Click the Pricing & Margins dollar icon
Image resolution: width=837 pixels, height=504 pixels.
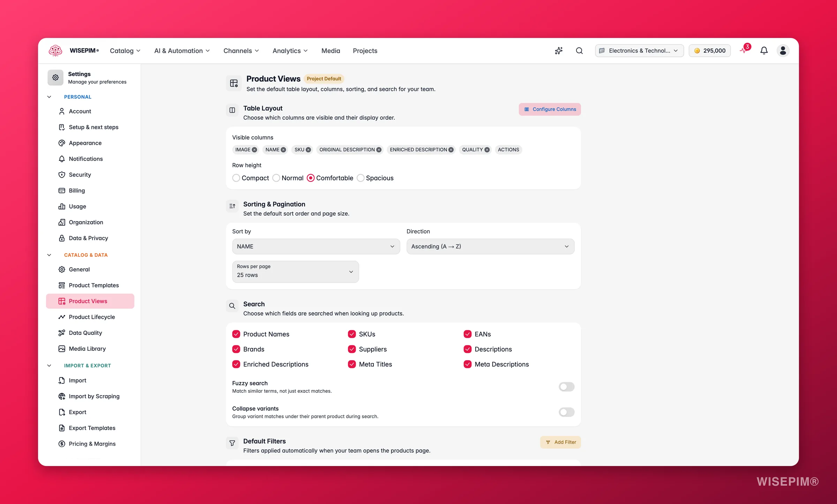pos(62,444)
